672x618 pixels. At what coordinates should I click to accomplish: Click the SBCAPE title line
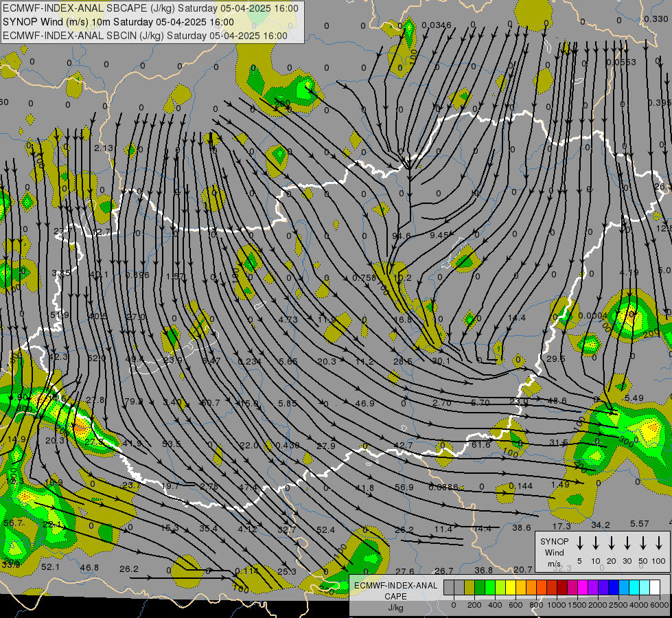click(x=150, y=8)
